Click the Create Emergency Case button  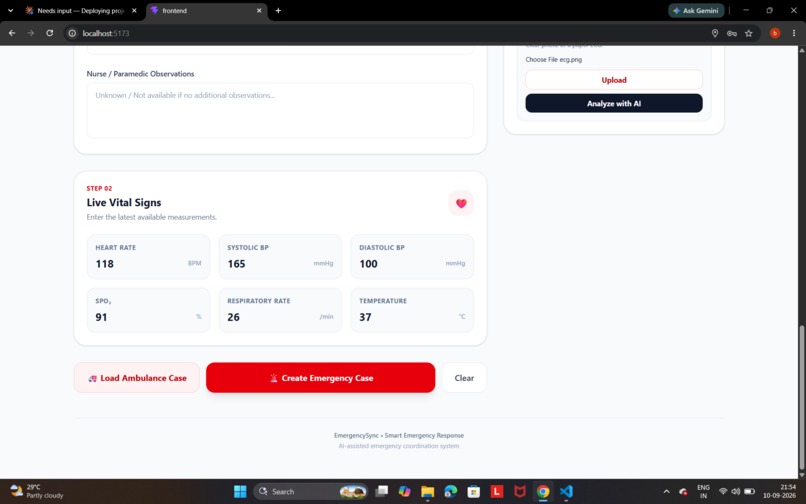(320, 378)
